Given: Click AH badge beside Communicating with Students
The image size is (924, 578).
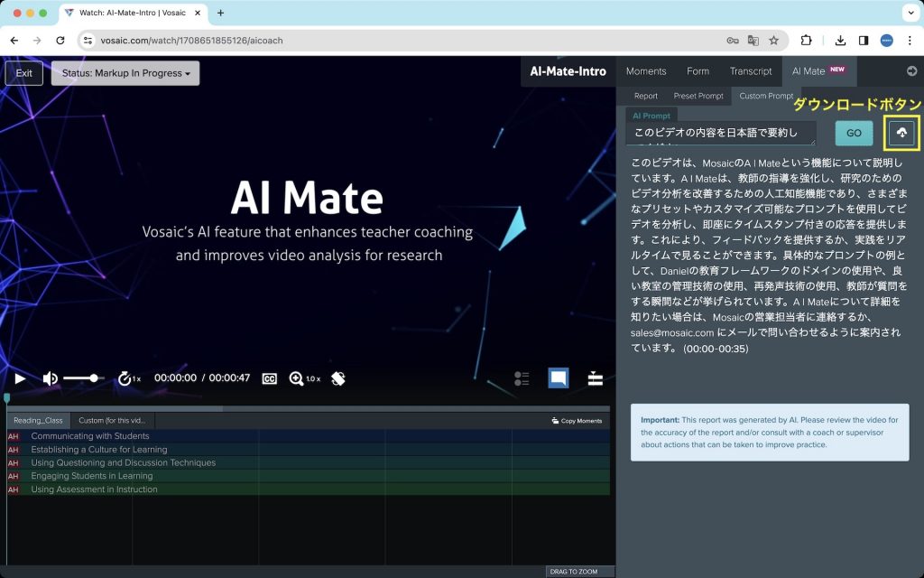Looking at the screenshot, I should pyautogui.click(x=13, y=436).
